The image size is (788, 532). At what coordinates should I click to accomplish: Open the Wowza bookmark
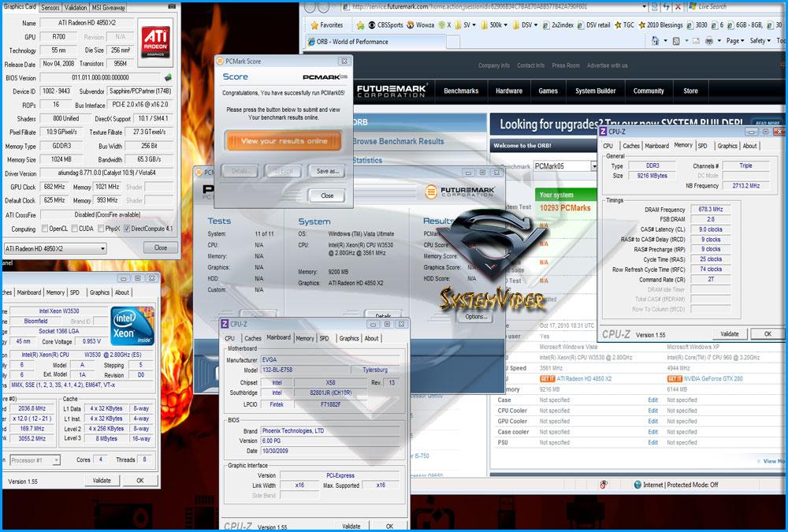420,24
